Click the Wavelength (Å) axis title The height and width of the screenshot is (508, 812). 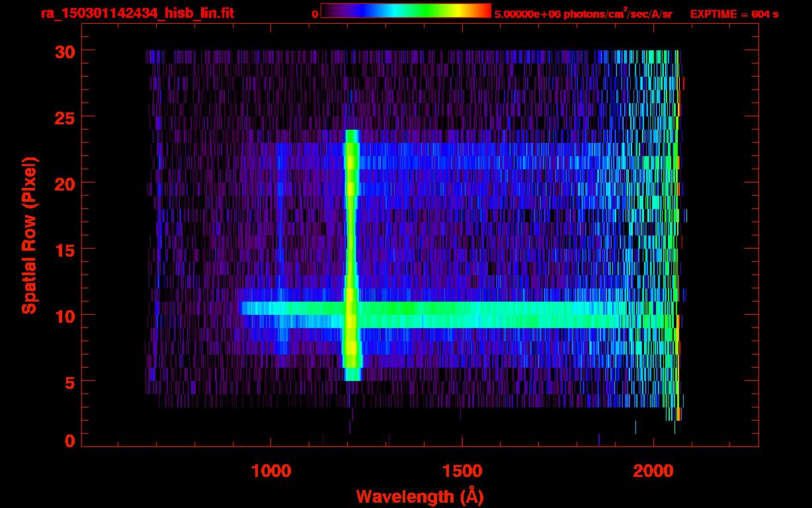coord(420,496)
